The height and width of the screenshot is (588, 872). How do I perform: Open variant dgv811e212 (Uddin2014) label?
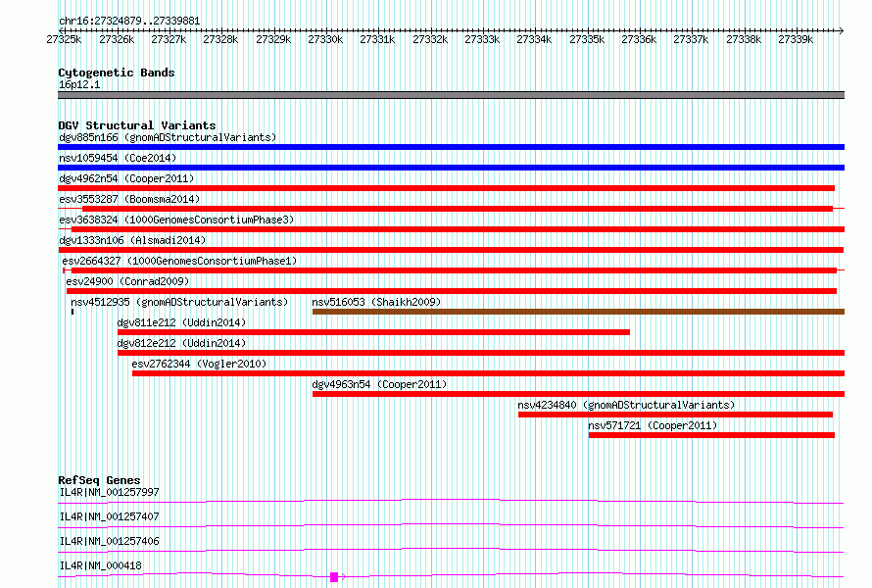click(181, 322)
